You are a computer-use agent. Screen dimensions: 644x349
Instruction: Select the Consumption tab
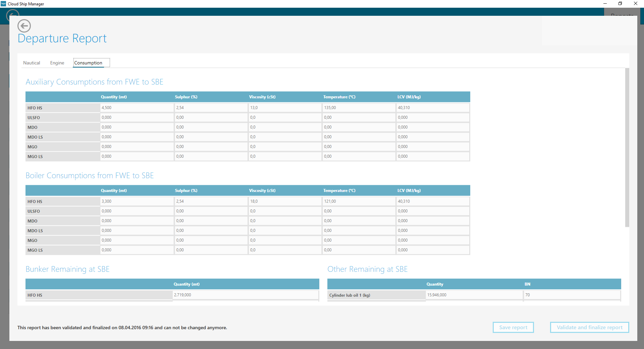point(88,63)
